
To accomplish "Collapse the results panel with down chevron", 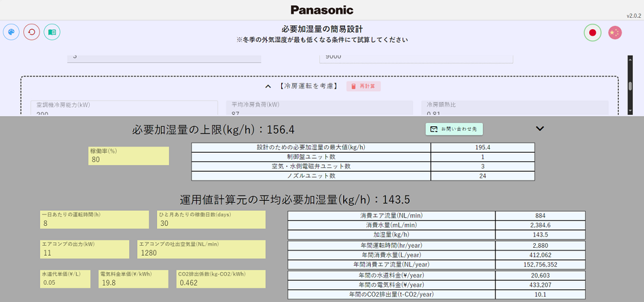I will pos(540,129).
